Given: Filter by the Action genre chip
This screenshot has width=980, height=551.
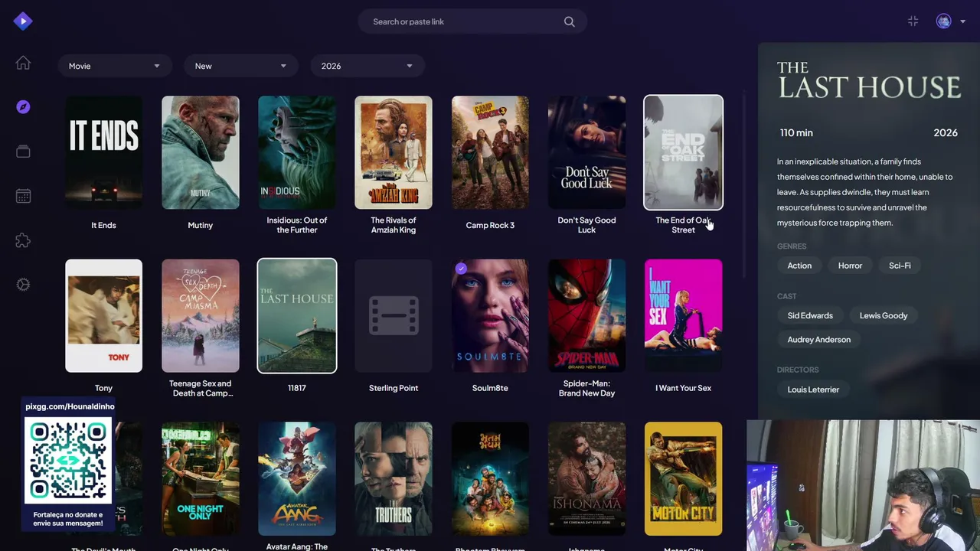Looking at the screenshot, I should click(x=799, y=266).
